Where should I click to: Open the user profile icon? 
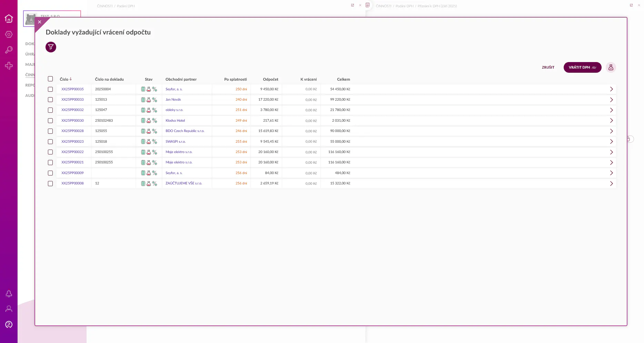coord(9,309)
